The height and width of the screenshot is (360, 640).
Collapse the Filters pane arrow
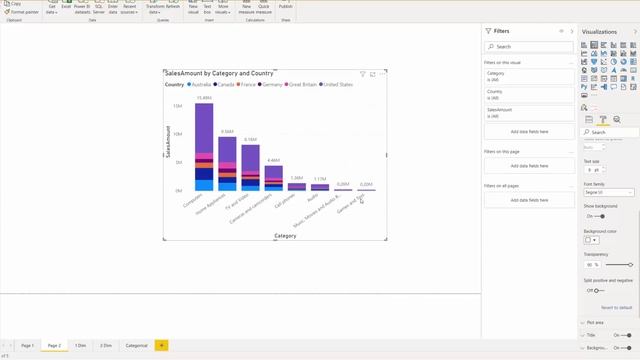click(572, 31)
